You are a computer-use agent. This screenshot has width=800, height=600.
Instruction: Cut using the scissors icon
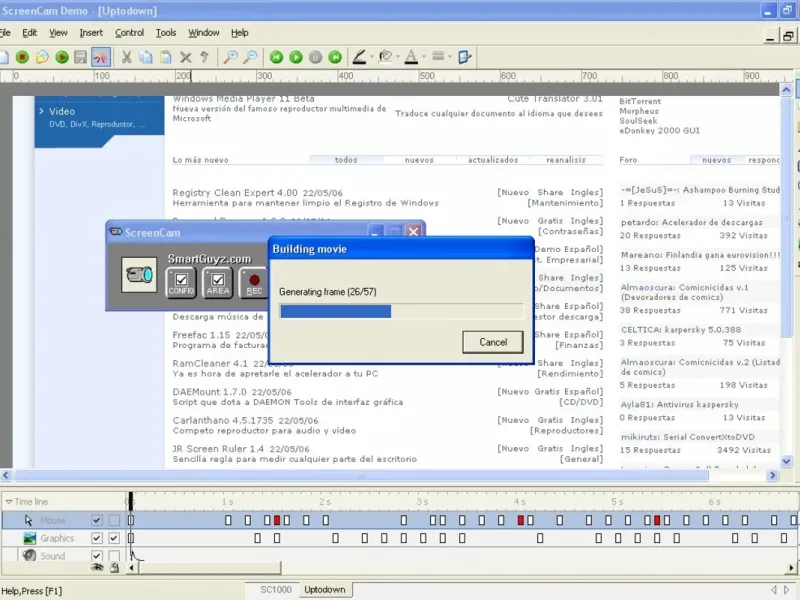point(126,57)
